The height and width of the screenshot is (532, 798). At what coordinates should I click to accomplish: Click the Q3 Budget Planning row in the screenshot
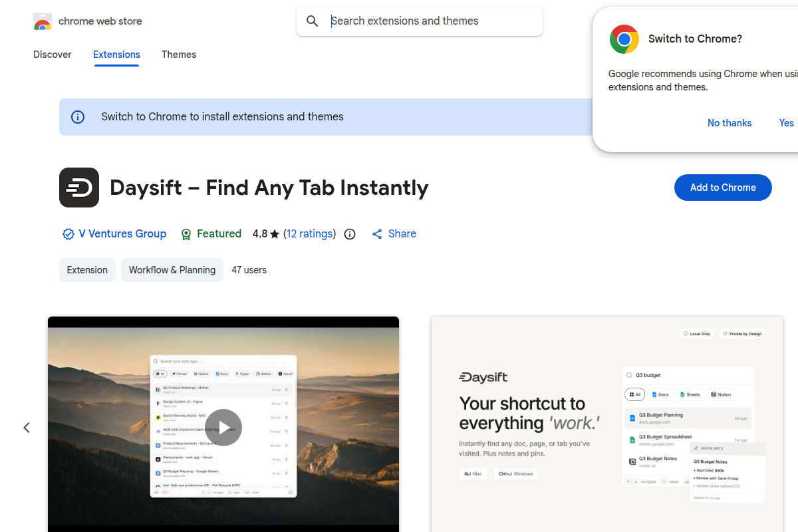(x=688, y=418)
